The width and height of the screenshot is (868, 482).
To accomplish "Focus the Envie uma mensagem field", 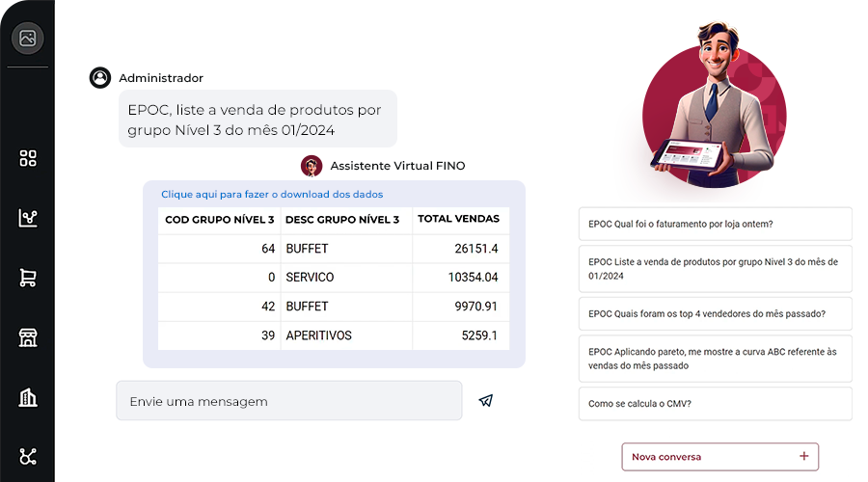I will click(x=289, y=401).
